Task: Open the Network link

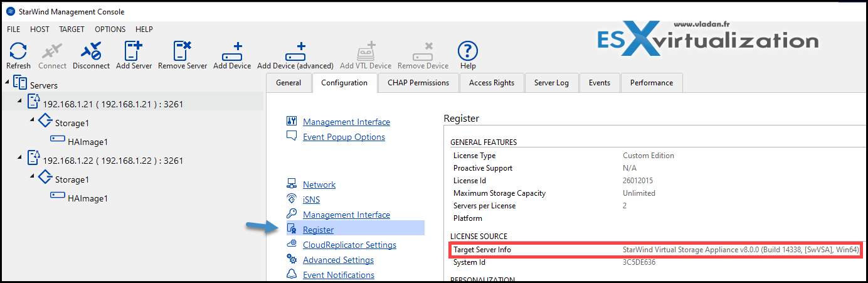Action: 319,184
